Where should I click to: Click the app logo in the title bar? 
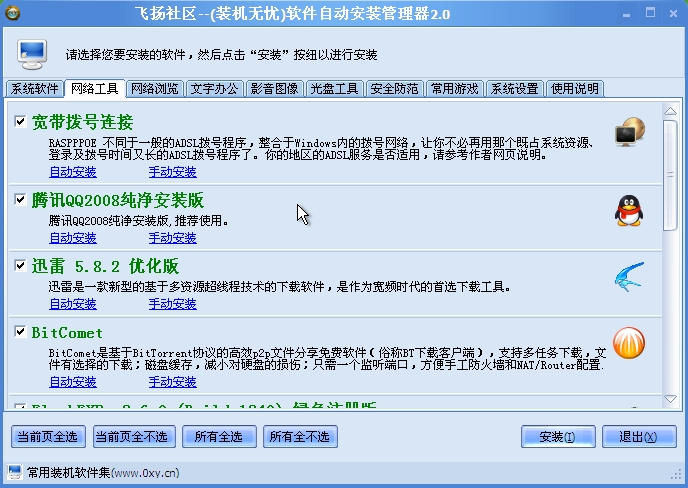[13, 13]
